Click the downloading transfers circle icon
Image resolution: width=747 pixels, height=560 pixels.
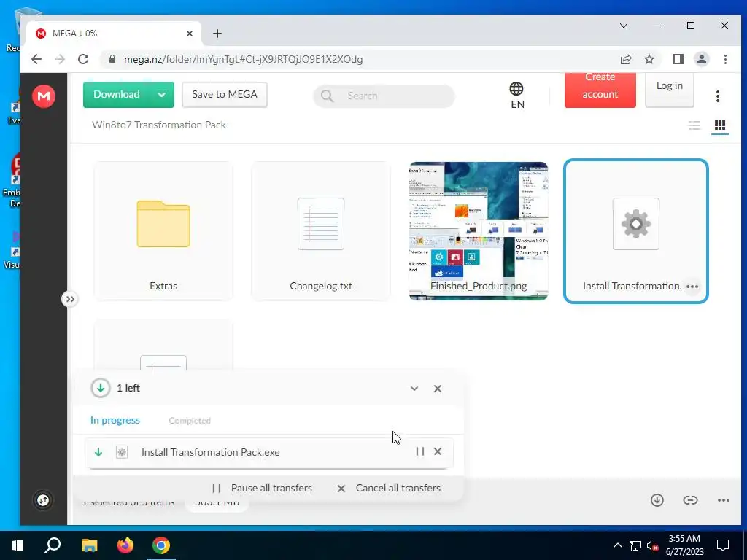100,388
